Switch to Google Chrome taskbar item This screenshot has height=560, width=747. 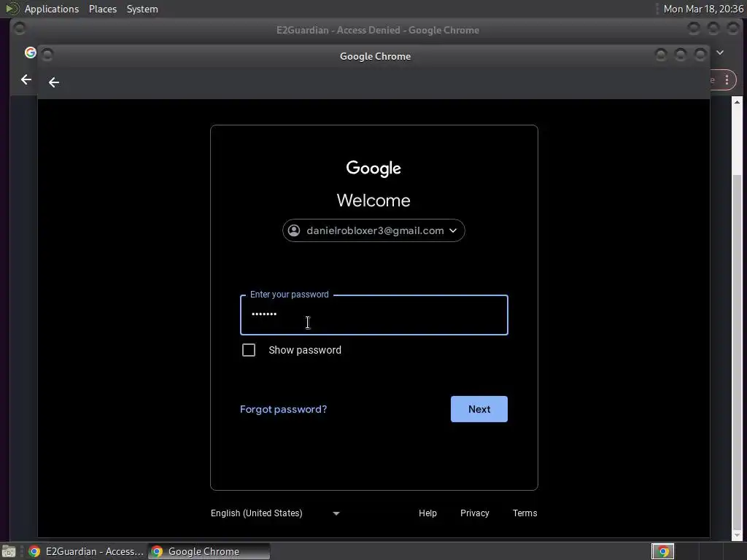point(209,551)
